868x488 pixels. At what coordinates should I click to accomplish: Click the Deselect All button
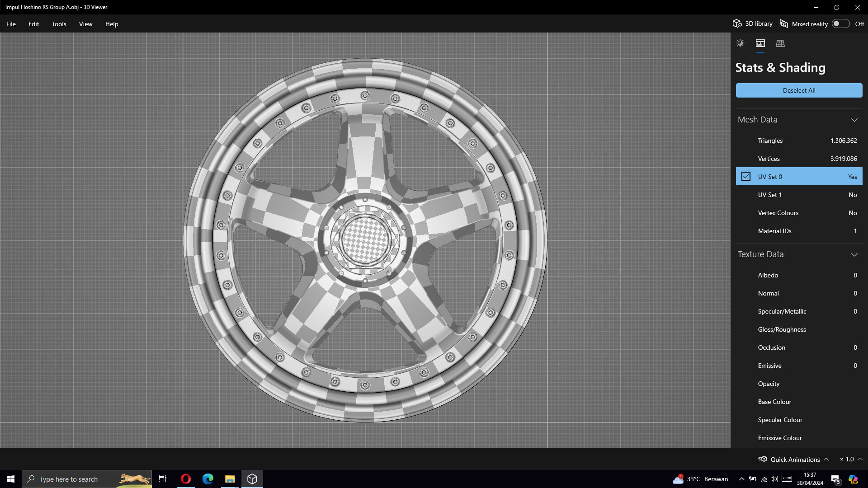click(x=799, y=90)
